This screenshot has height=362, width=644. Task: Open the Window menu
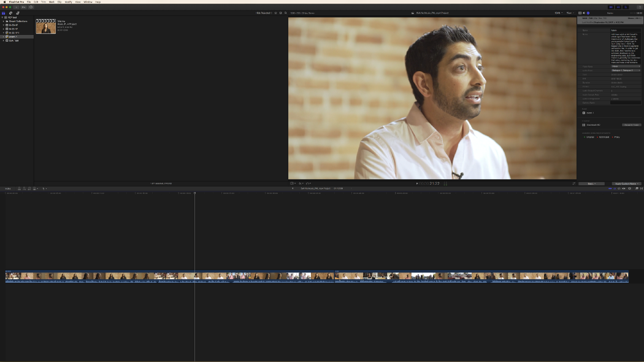click(88, 2)
